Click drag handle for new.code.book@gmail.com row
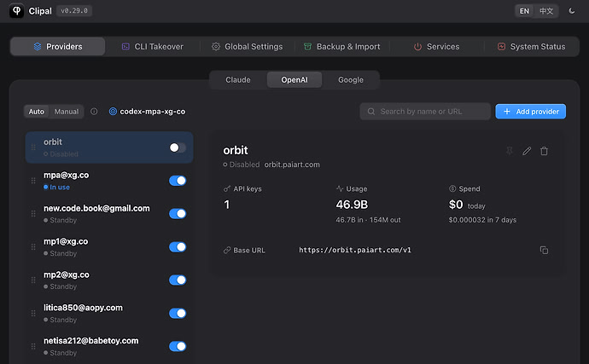 pos(33,213)
